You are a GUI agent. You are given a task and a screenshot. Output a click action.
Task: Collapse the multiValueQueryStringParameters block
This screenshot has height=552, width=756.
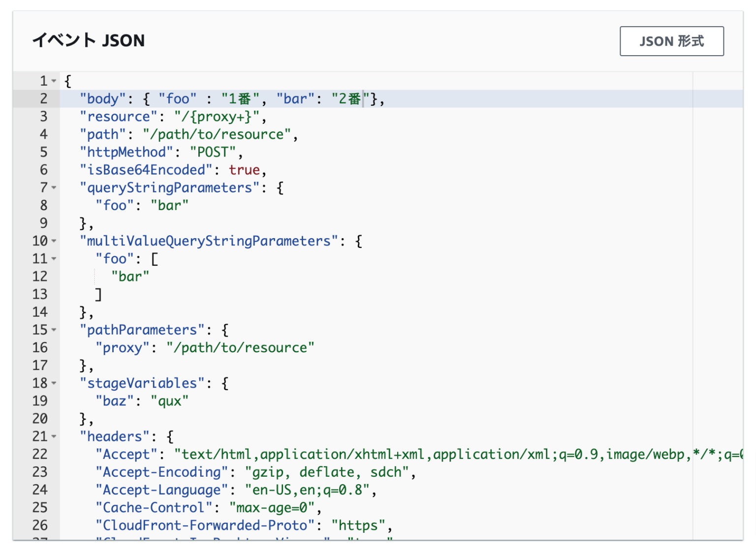tap(53, 241)
